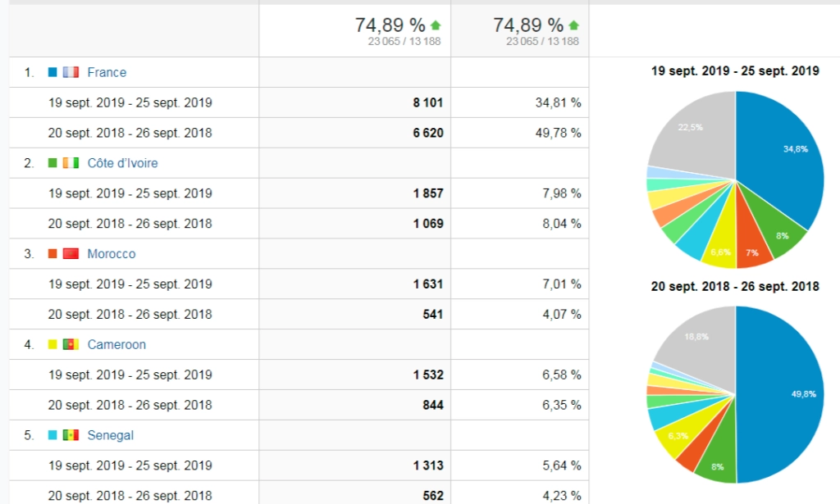Click the Côte d'Ivoire flag icon
Image resolution: width=840 pixels, height=504 pixels.
point(71,163)
